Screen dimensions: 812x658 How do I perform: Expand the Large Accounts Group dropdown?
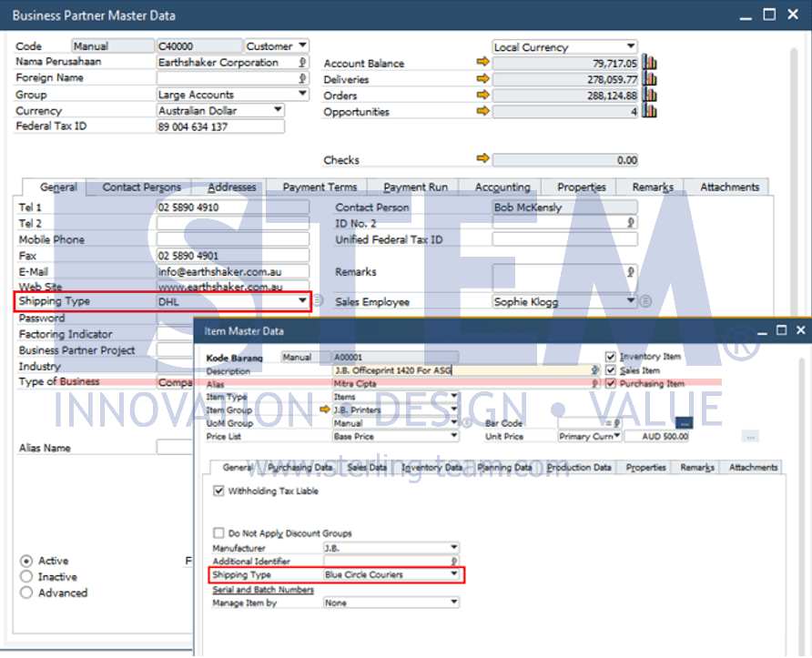[302, 95]
